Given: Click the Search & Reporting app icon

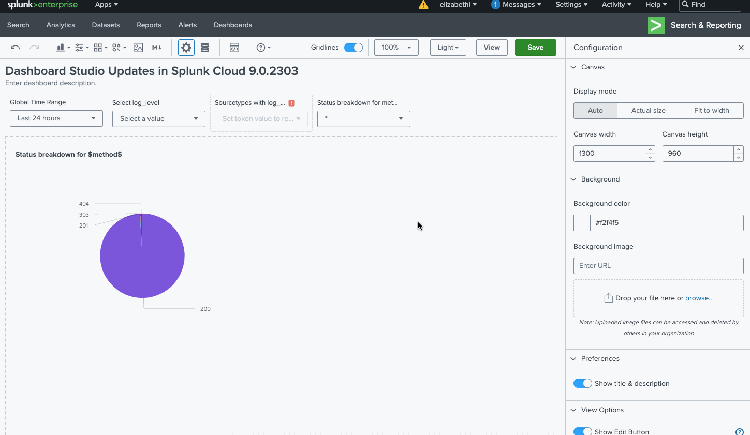Looking at the screenshot, I should [656, 25].
